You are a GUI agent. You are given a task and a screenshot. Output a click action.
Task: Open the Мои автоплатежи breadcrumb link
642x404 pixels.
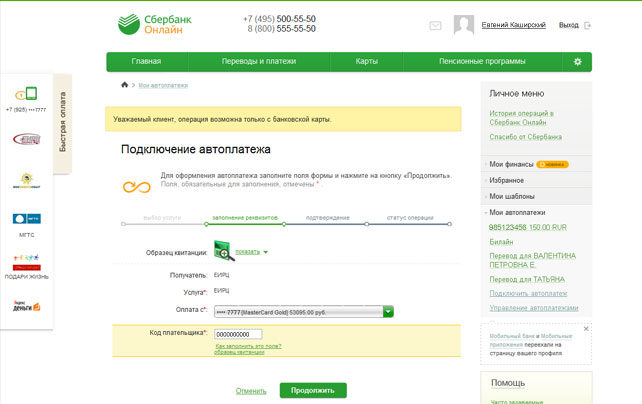[x=163, y=85]
